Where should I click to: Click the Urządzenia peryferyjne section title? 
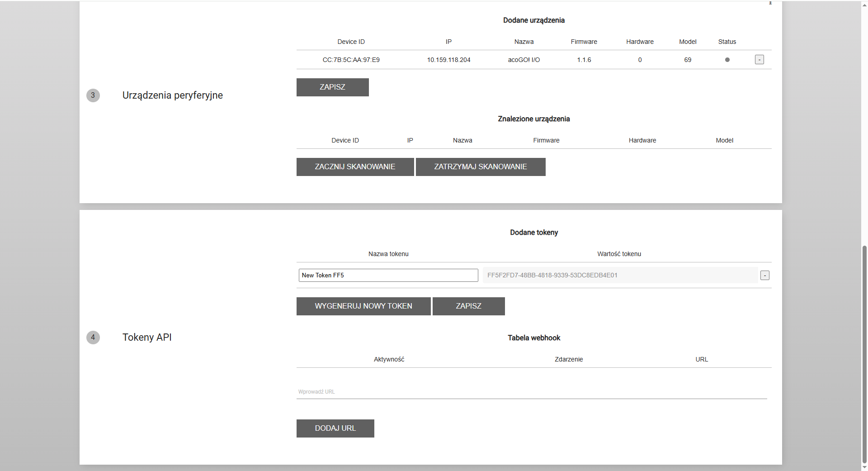point(172,95)
